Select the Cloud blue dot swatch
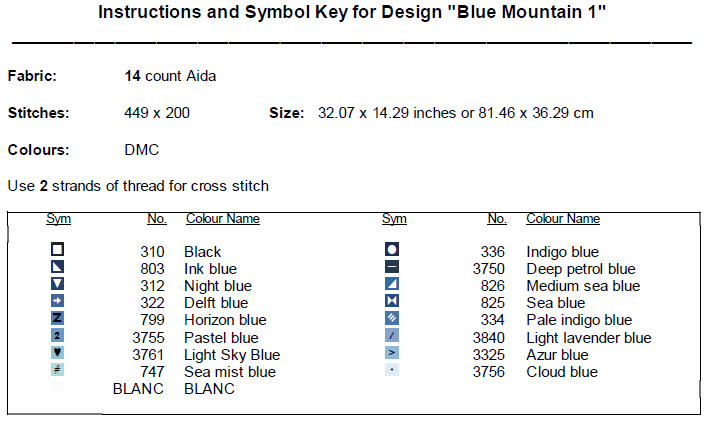Image resolution: width=712 pixels, height=421 pixels. pyautogui.click(x=392, y=371)
